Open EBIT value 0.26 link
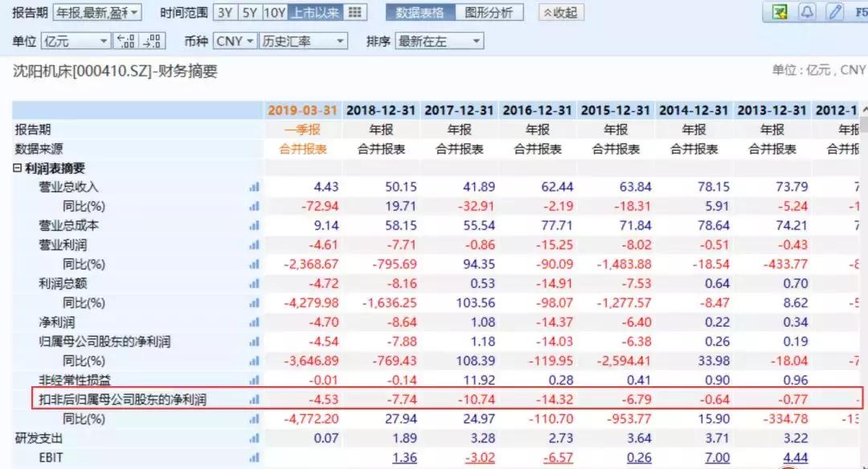The image size is (868, 469). pyautogui.click(x=639, y=458)
